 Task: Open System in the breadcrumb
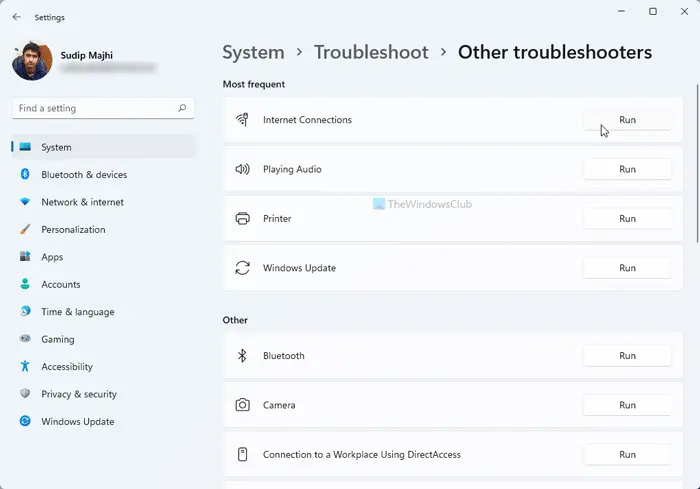(x=253, y=53)
